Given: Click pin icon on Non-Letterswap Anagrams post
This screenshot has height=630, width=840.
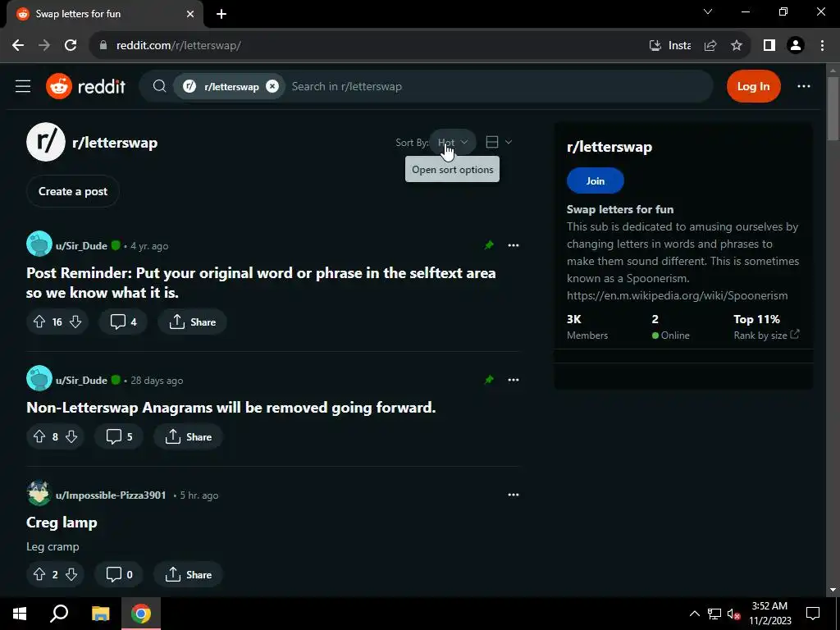Looking at the screenshot, I should [x=489, y=380].
